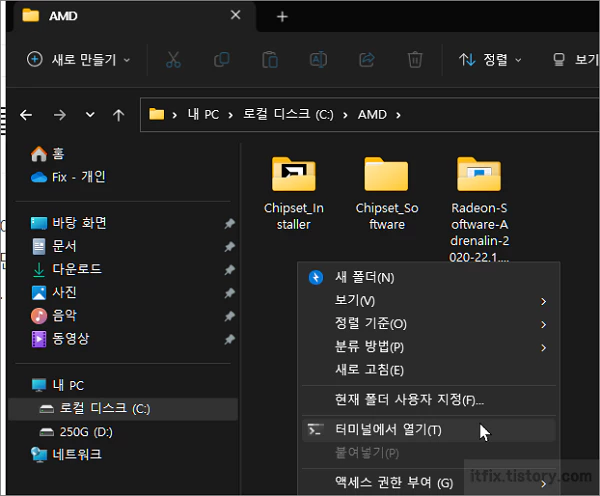600x496 pixels.
Task: Expand chevron after 로컬 디스크 (C:) breadcrumb
Action: [345, 115]
